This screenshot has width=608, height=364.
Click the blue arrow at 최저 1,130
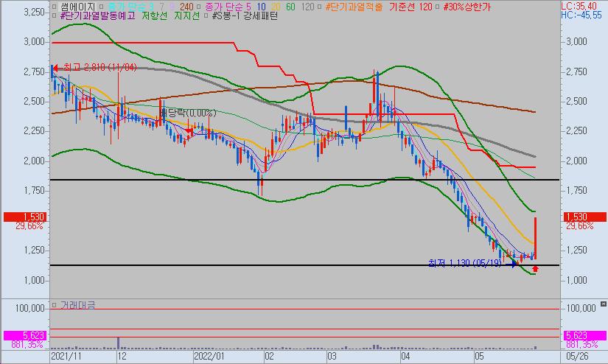click(510, 264)
